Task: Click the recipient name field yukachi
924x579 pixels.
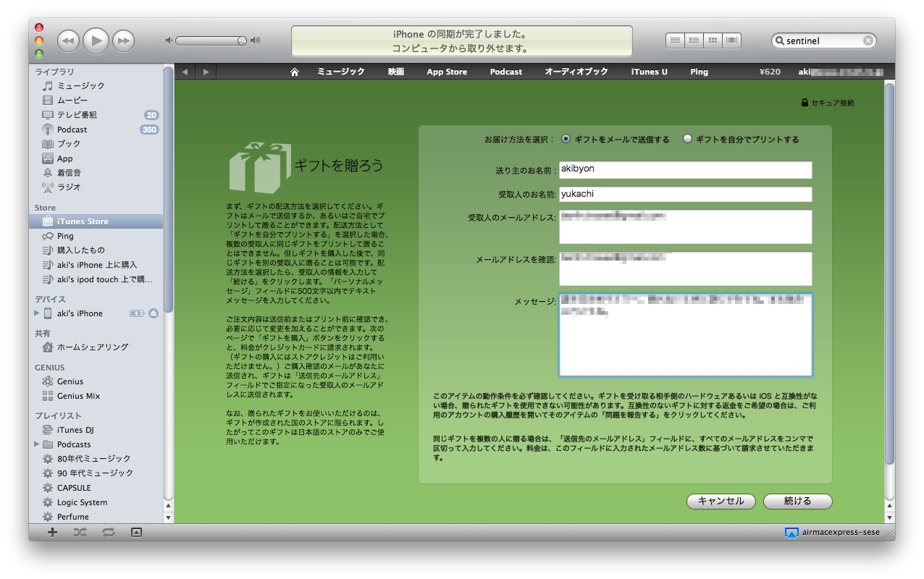Action: pyautogui.click(x=685, y=194)
